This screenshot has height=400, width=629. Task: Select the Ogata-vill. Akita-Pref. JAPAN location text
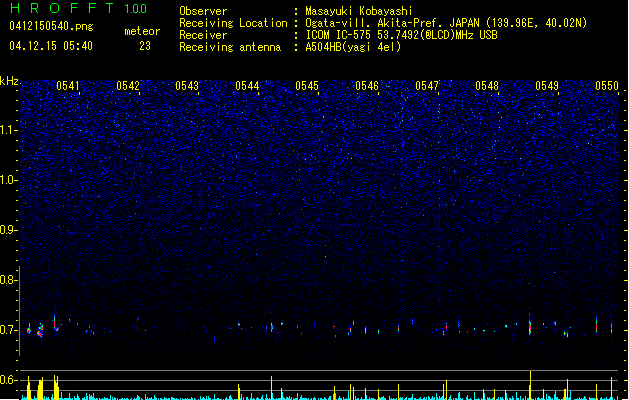tap(446, 23)
